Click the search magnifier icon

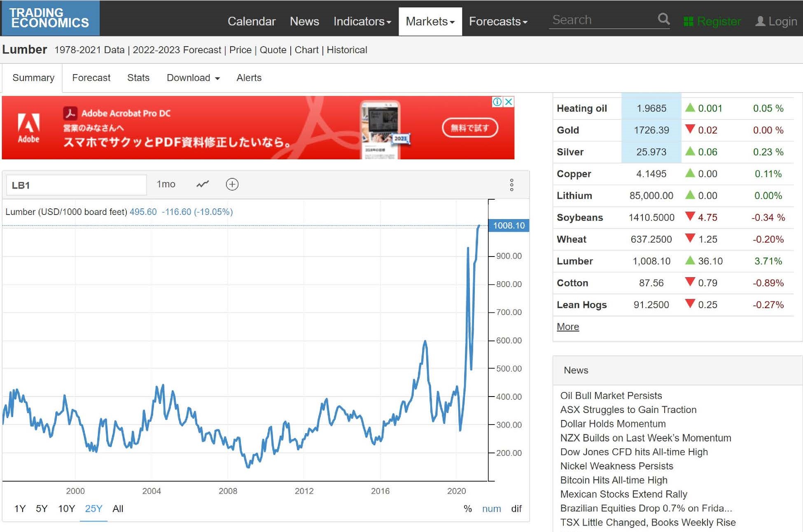663,19
